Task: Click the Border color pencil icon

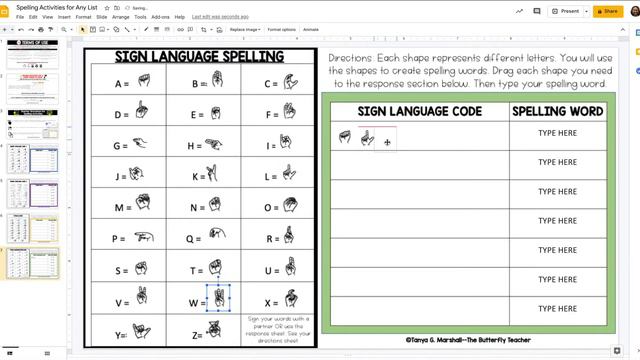Action: pyautogui.click(x=146, y=30)
